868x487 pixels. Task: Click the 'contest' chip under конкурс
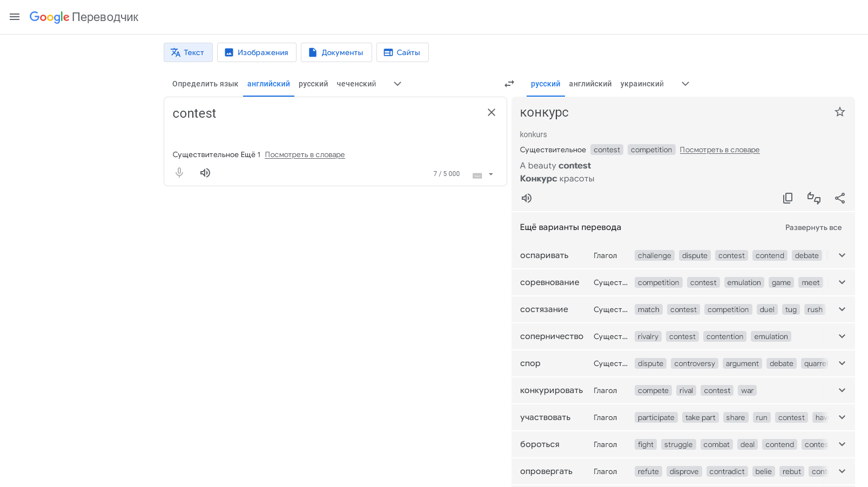607,150
